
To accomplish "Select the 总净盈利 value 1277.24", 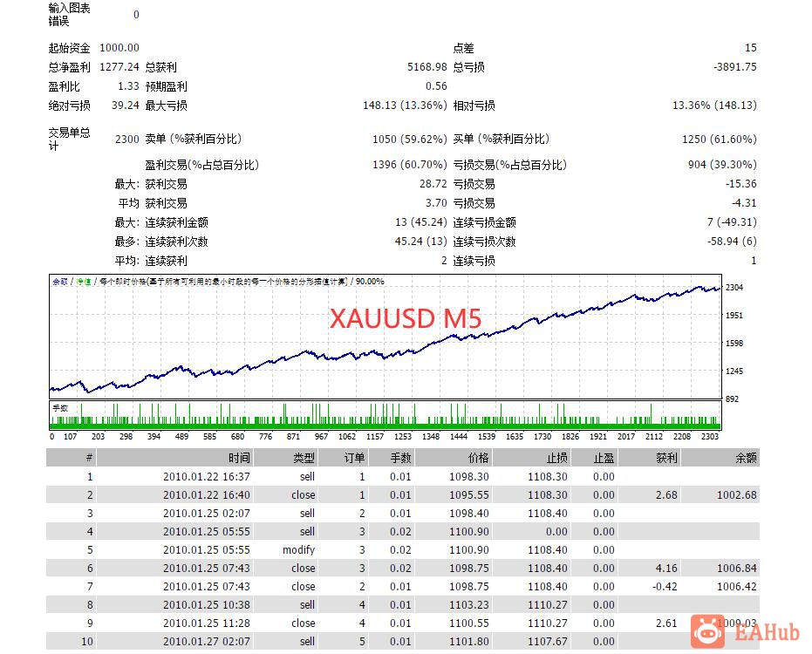I will 119,67.
